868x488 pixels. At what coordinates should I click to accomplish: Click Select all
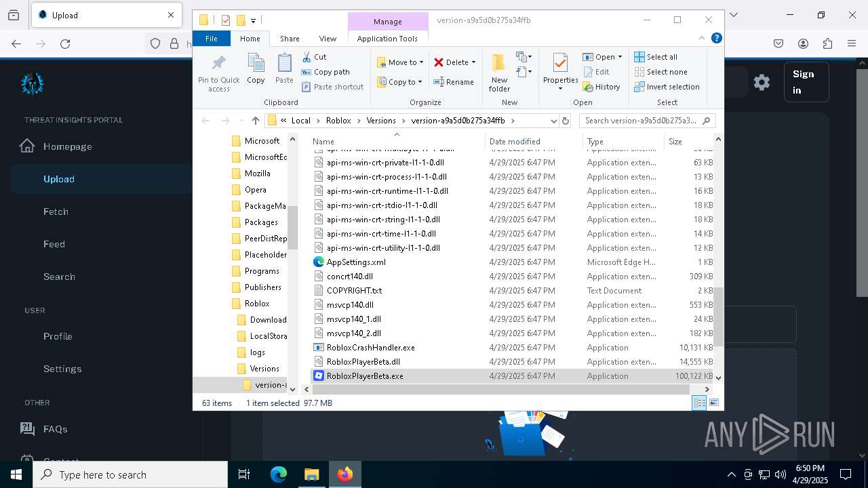pyautogui.click(x=656, y=57)
